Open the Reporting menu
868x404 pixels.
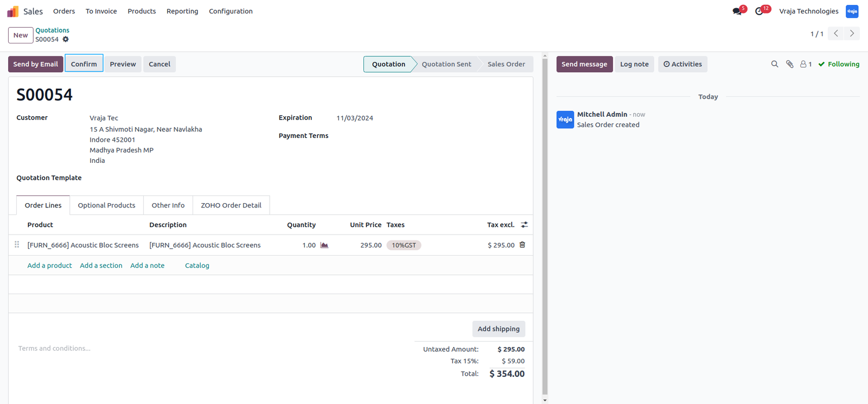click(x=182, y=11)
